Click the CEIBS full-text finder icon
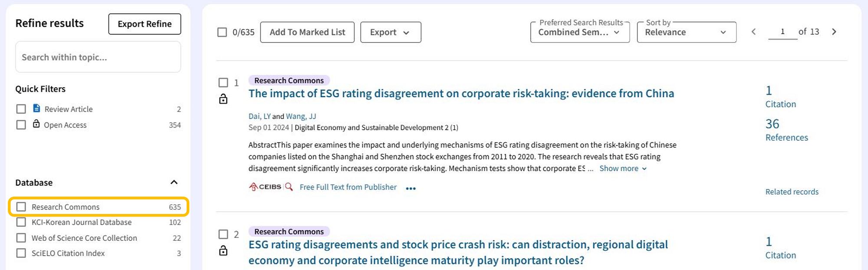Screen dimensions: 868x270 [271, 187]
